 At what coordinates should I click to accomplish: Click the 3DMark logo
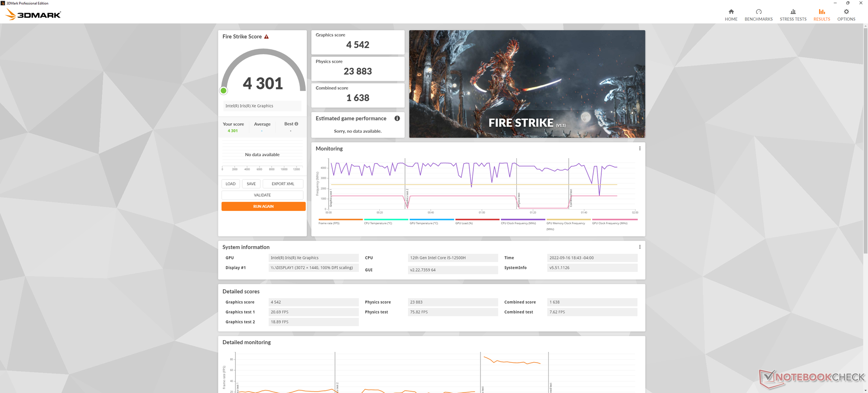click(x=33, y=14)
